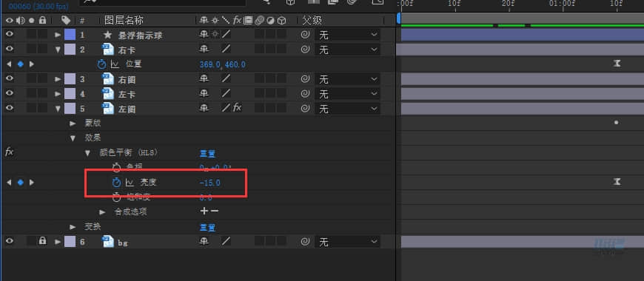Click 重置 next to 颜色平衡 (HLS)
Screen dimensions: 644x281
click(207, 153)
